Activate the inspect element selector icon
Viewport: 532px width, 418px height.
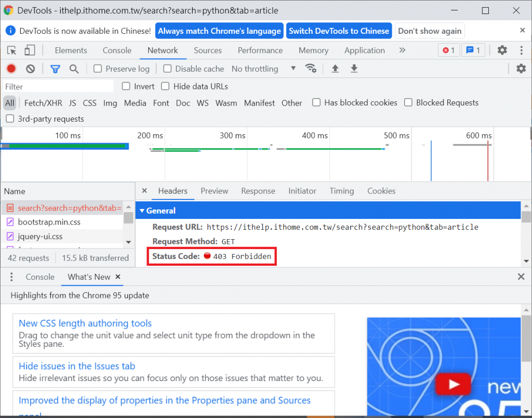12,50
